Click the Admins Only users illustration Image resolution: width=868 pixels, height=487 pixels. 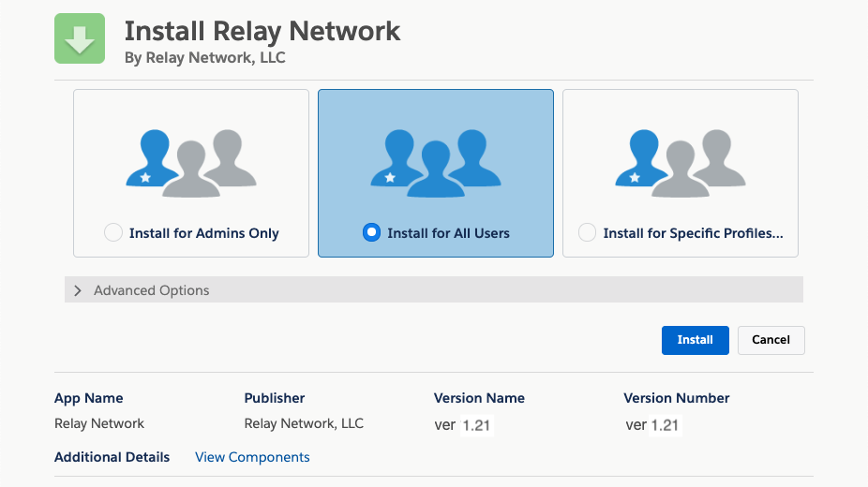191,163
